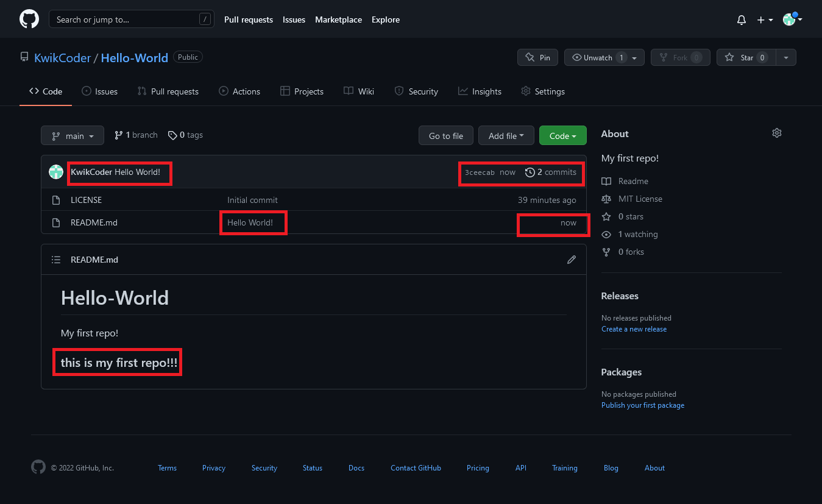
Task: Star the repository
Action: [746, 57]
